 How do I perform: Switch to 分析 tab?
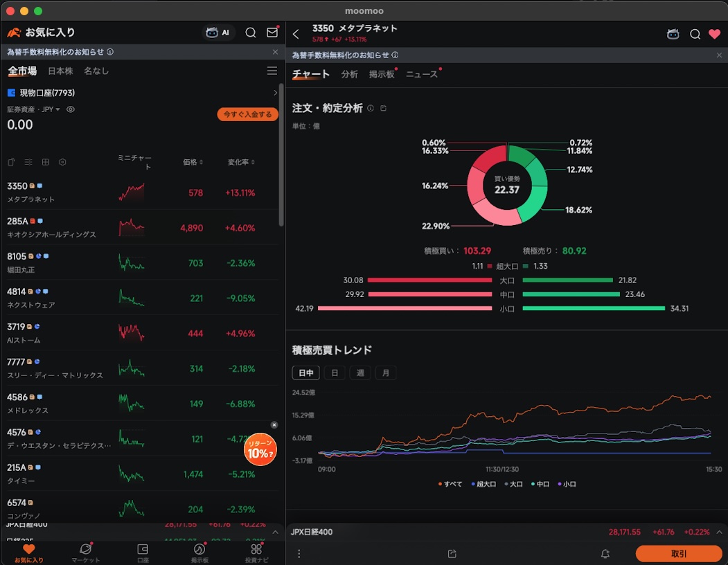pyautogui.click(x=349, y=74)
